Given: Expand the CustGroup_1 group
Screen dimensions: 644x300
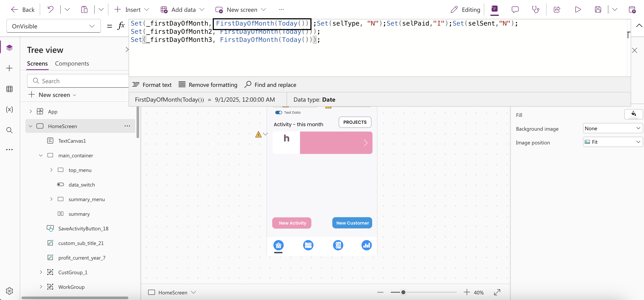Looking at the screenshot, I should click(x=41, y=272).
